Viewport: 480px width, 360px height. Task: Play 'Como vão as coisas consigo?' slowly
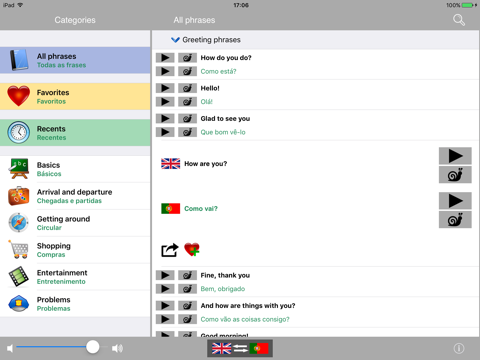(x=187, y=319)
